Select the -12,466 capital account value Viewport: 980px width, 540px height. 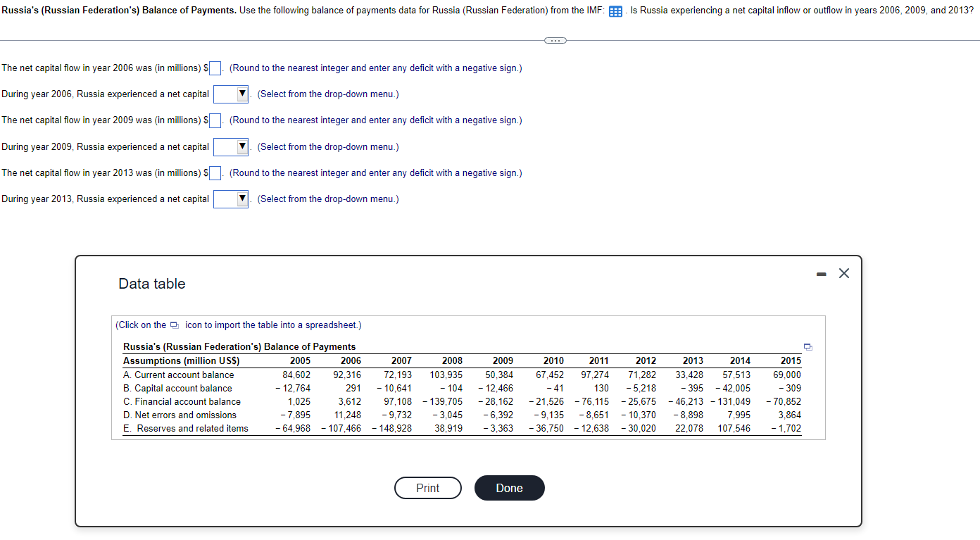click(496, 388)
